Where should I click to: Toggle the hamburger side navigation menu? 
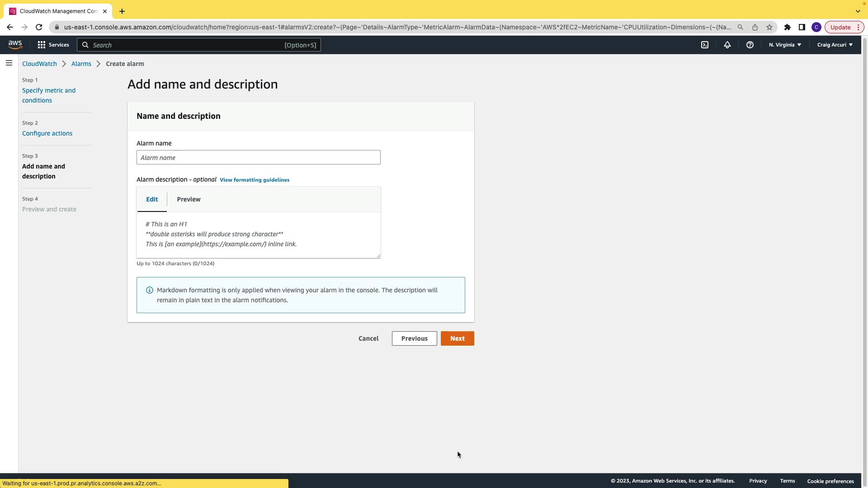9,63
